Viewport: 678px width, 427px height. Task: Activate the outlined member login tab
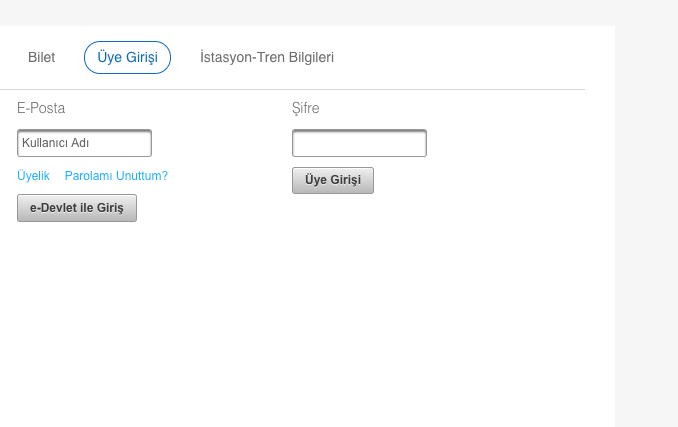[x=127, y=58]
